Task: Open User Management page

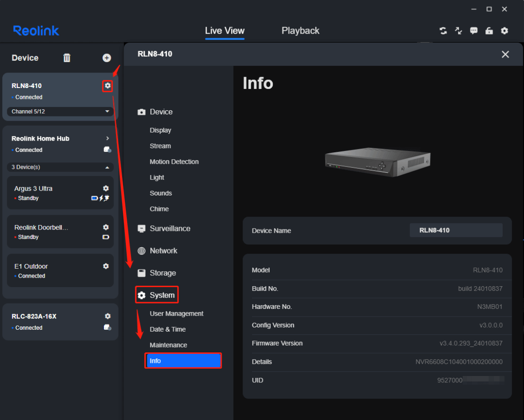Action: [x=177, y=313]
